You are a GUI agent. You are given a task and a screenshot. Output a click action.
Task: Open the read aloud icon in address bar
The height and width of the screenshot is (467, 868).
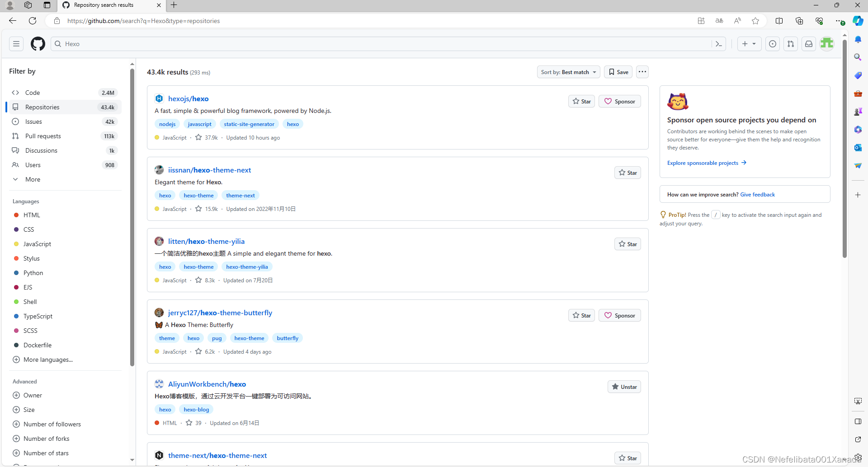tap(737, 21)
